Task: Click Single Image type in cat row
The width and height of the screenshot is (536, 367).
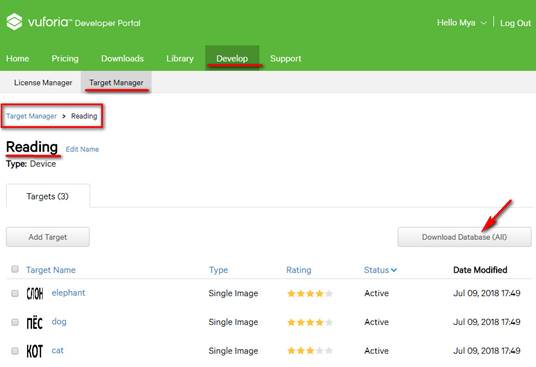Action: 233,351
